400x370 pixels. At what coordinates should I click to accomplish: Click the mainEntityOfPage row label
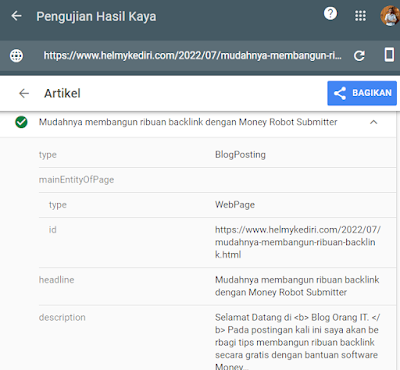click(76, 180)
